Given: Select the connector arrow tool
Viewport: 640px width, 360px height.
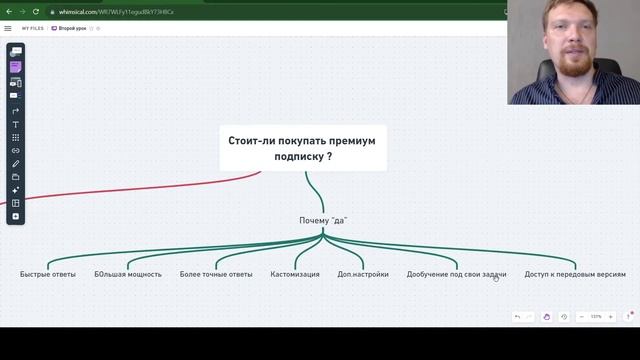Looking at the screenshot, I should pos(16,111).
